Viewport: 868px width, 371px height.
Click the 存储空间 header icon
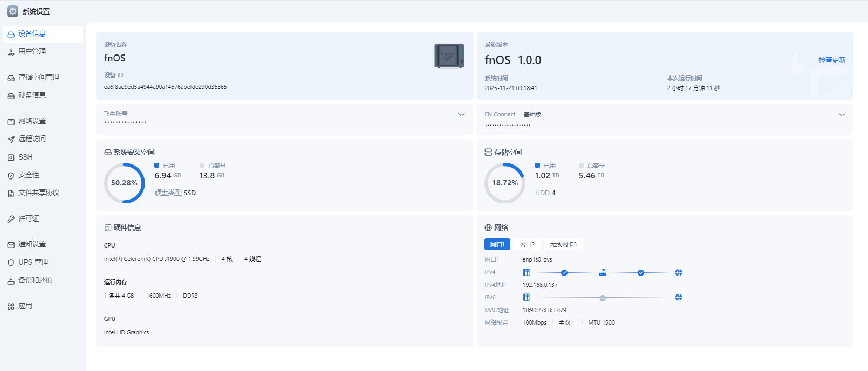point(488,153)
